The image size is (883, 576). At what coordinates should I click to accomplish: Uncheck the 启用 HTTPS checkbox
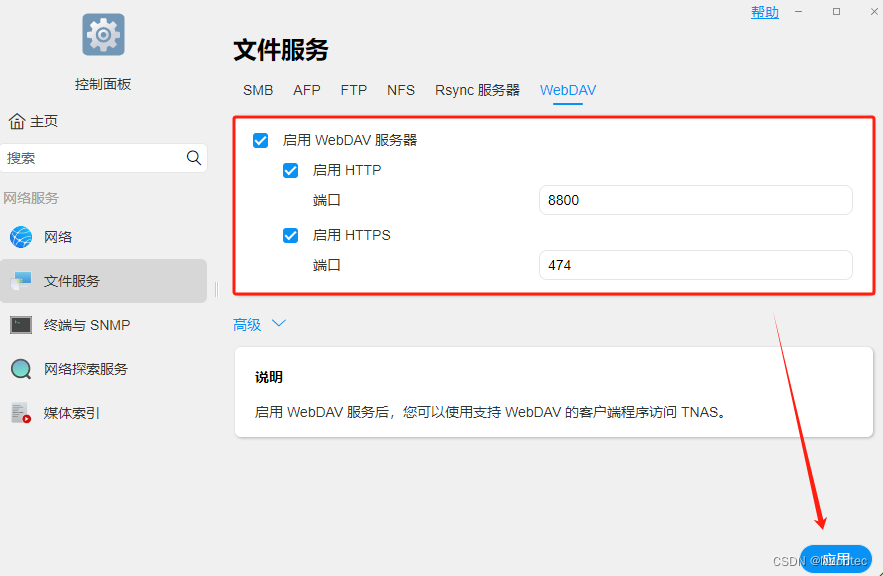tap(291, 236)
